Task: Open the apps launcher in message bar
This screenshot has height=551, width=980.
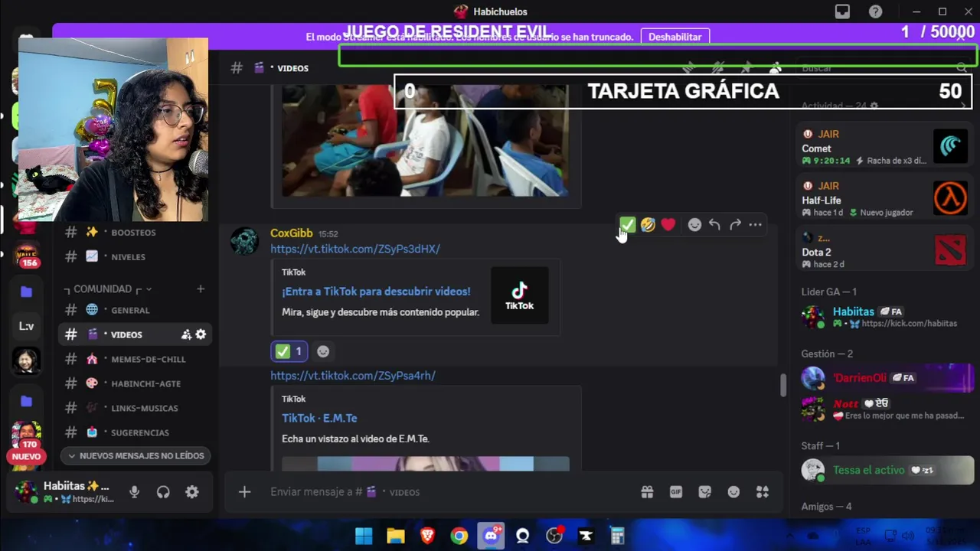Action: coord(763,492)
